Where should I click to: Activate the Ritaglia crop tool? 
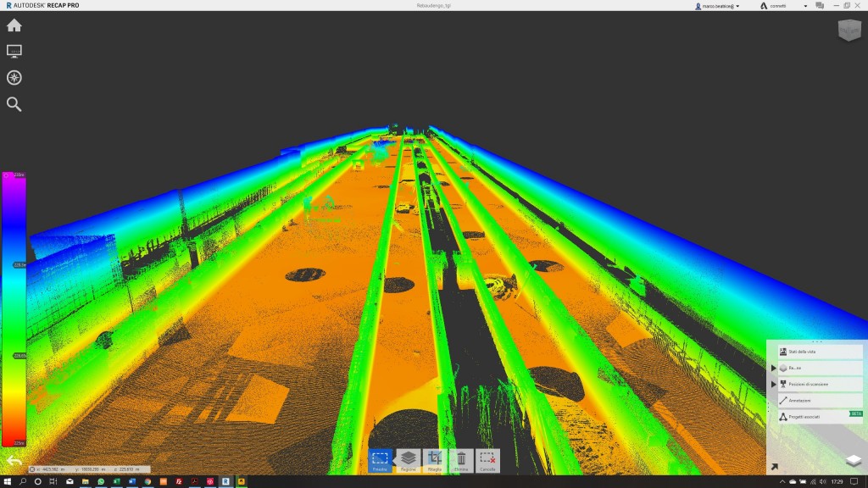(x=434, y=460)
